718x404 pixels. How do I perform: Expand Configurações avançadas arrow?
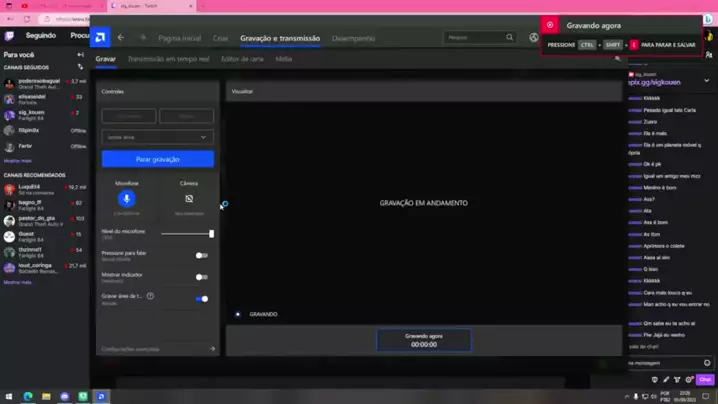click(x=211, y=349)
